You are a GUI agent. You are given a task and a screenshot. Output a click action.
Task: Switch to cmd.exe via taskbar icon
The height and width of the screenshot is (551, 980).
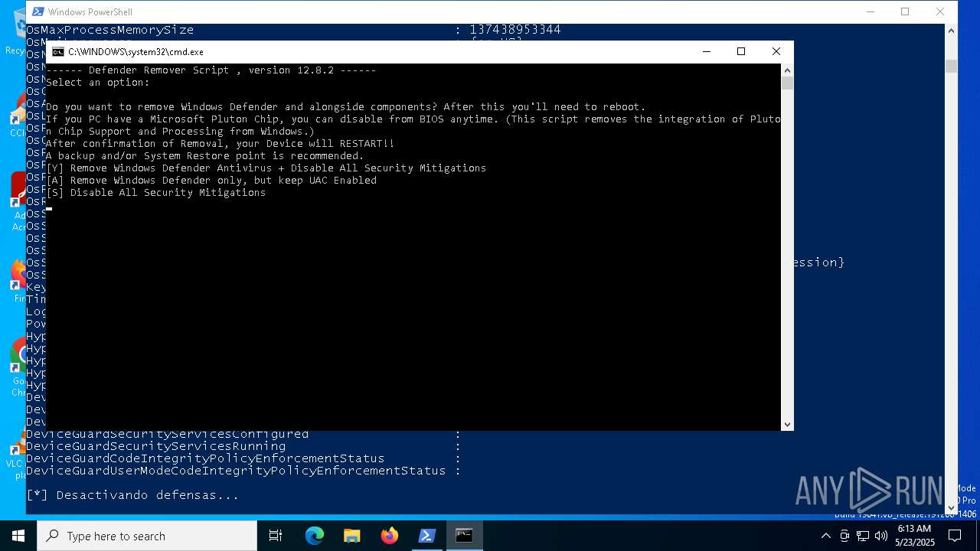[x=464, y=536]
